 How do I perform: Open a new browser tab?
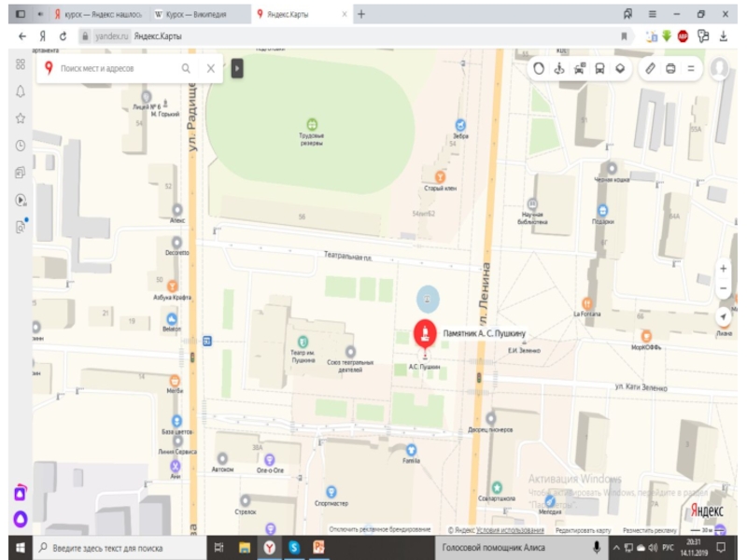361,14
